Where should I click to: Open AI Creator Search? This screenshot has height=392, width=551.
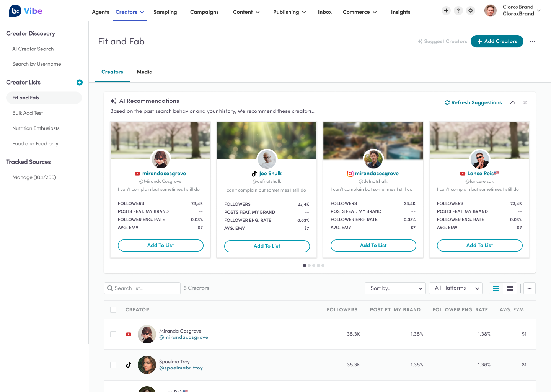tap(33, 49)
